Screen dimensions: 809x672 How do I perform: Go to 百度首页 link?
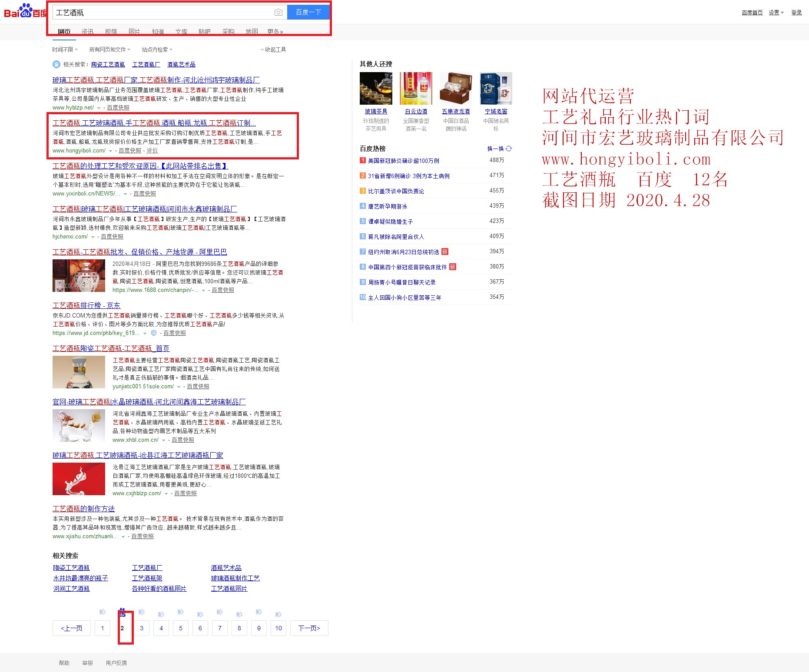[x=752, y=13]
